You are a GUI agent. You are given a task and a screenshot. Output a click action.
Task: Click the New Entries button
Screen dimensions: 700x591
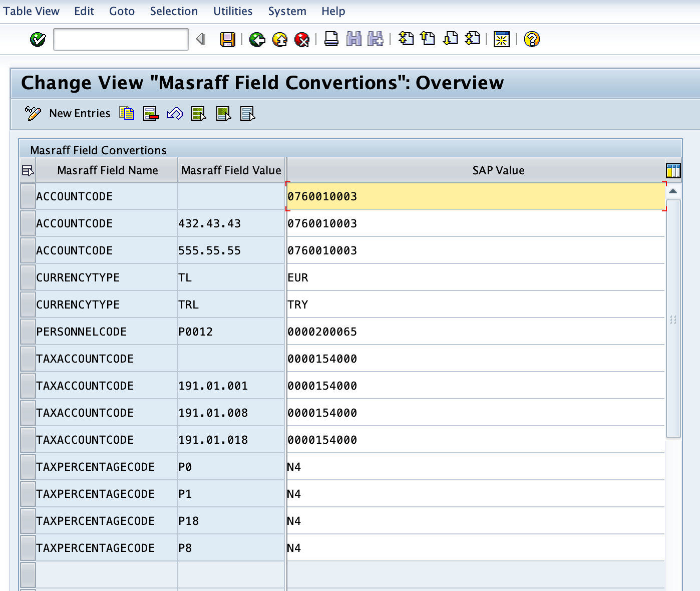pos(80,114)
